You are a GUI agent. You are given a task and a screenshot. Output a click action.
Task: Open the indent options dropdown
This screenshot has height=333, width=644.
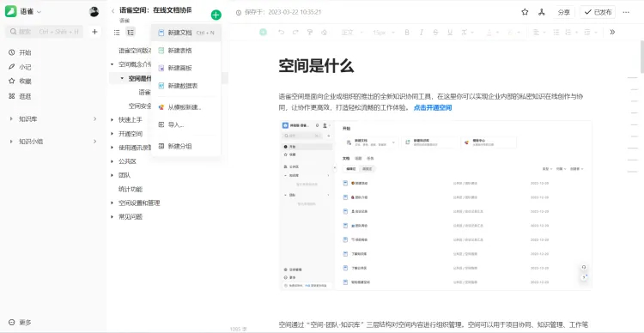[590, 32]
